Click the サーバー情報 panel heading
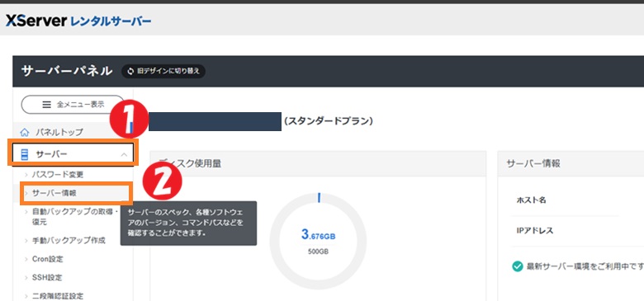Image resolution: width=644 pixels, height=301 pixels. click(533, 163)
